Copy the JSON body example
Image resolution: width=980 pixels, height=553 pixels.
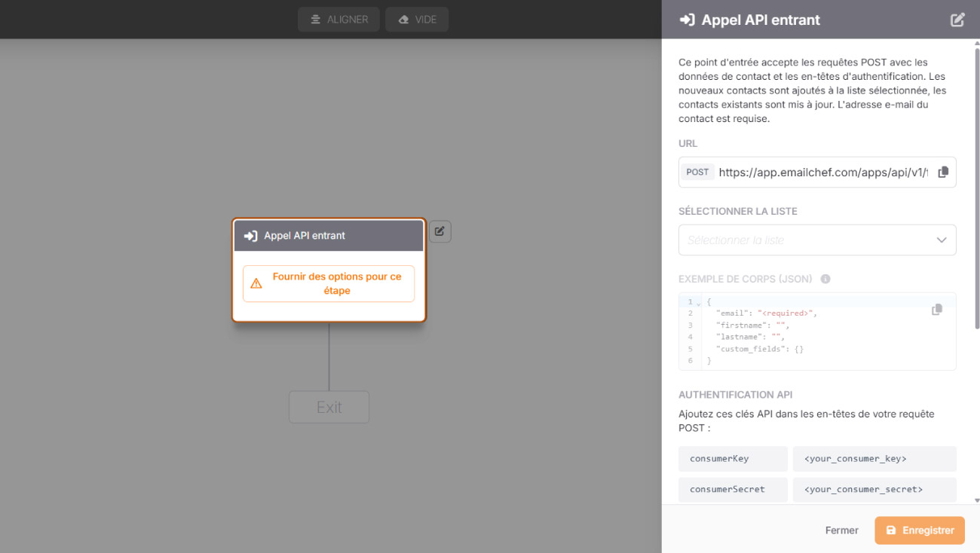[x=937, y=310]
